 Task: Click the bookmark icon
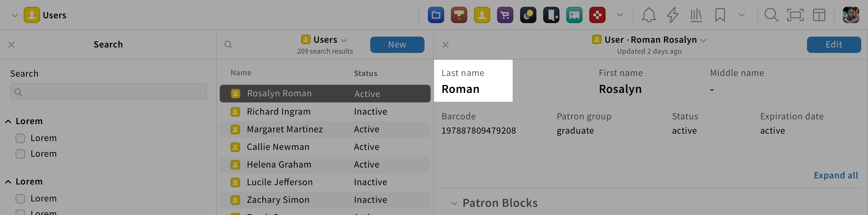[720, 15]
